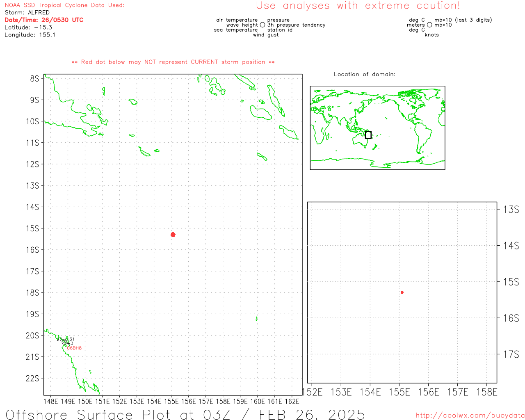This screenshot has height=420, width=525.
Task: Click the 158E label on the inset map
Action: [x=487, y=393]
